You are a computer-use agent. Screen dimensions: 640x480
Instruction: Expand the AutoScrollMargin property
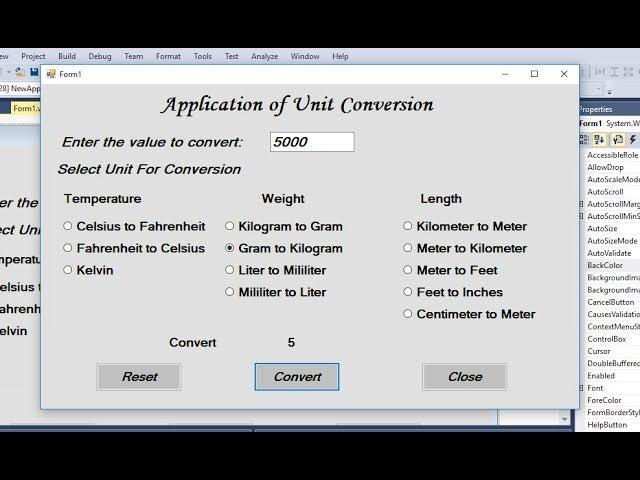click(582, 204)
